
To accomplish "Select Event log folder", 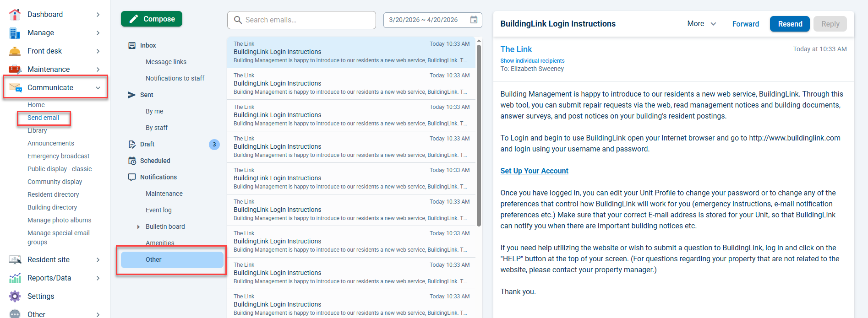I will coord(158,210).
